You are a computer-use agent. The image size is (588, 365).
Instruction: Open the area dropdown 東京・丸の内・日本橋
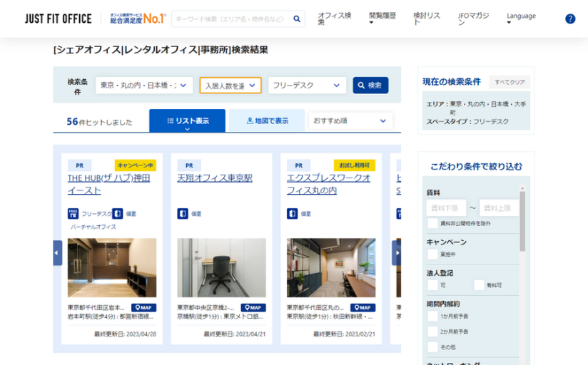point(144,86)
